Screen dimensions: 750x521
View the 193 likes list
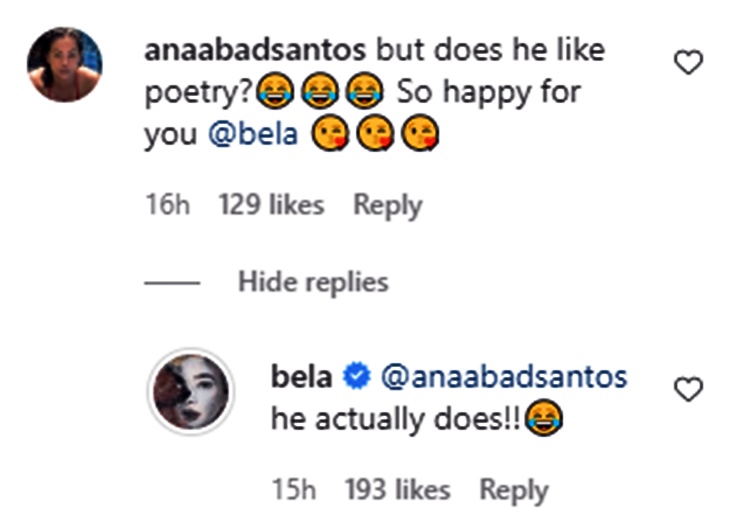tap(397, 490)
